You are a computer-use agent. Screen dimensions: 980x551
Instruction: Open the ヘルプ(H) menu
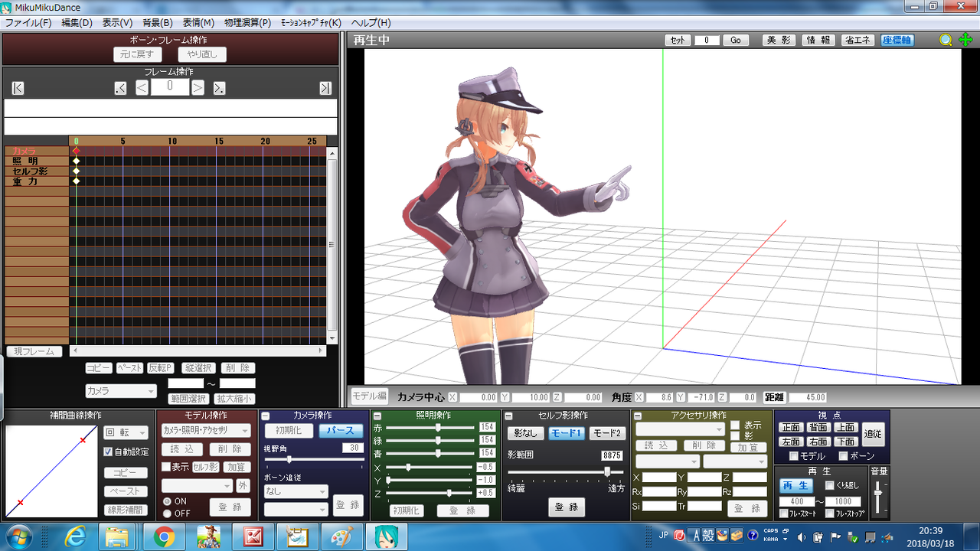(x=371, y=23)
